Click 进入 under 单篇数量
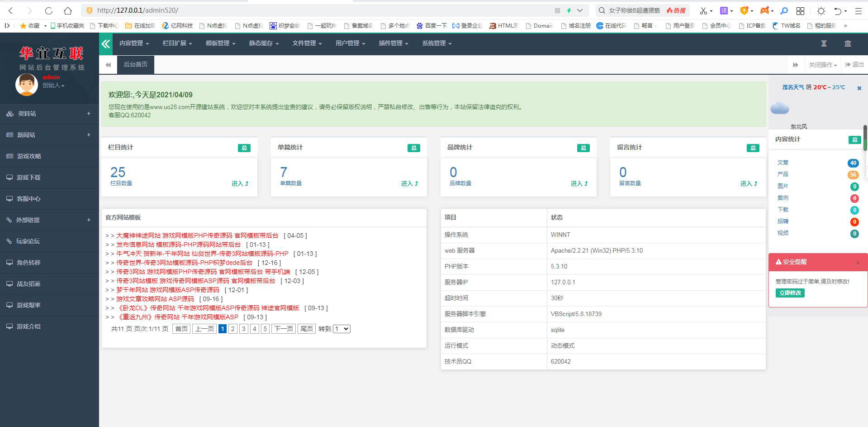This screenshot has height=427, width=868. coord(409,183)
